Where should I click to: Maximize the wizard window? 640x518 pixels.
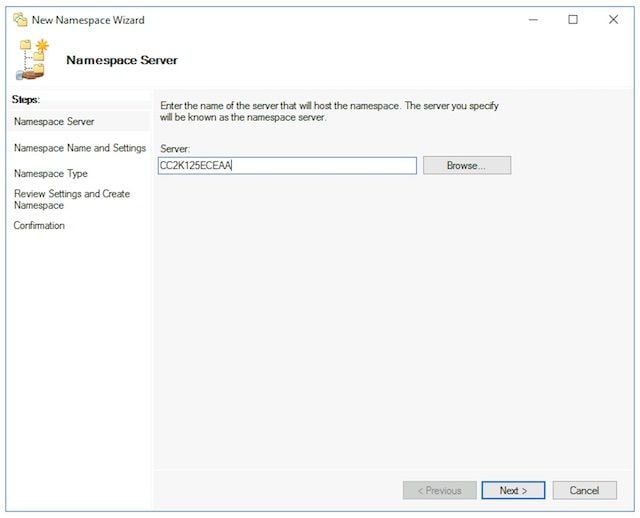(x=573, y=20)
